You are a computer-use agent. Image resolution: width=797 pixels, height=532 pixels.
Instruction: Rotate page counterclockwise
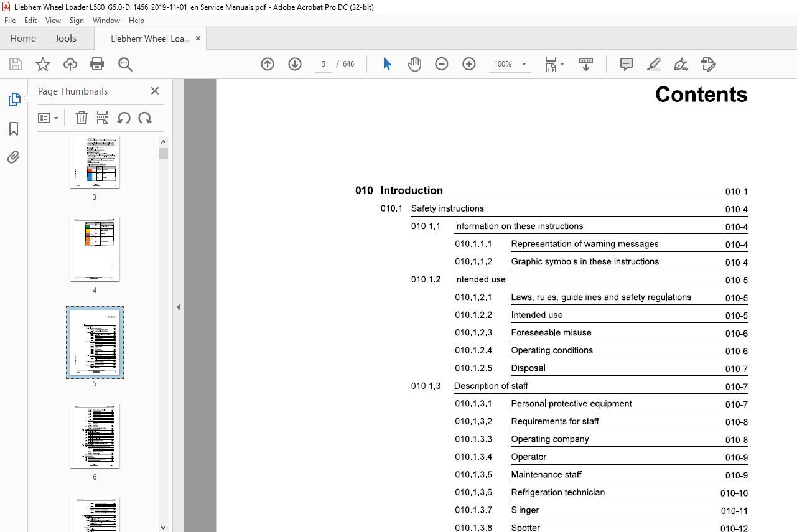[x=124, y=118]
